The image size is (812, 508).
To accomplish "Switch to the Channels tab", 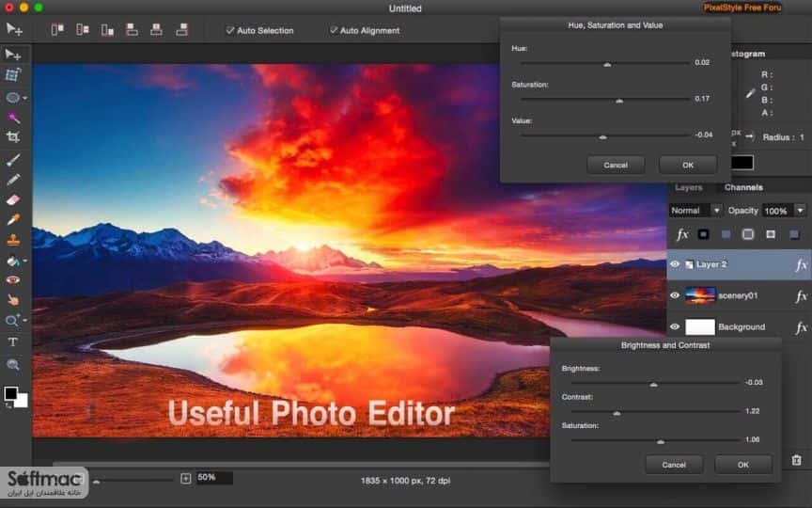I will (x=743, y=187).
